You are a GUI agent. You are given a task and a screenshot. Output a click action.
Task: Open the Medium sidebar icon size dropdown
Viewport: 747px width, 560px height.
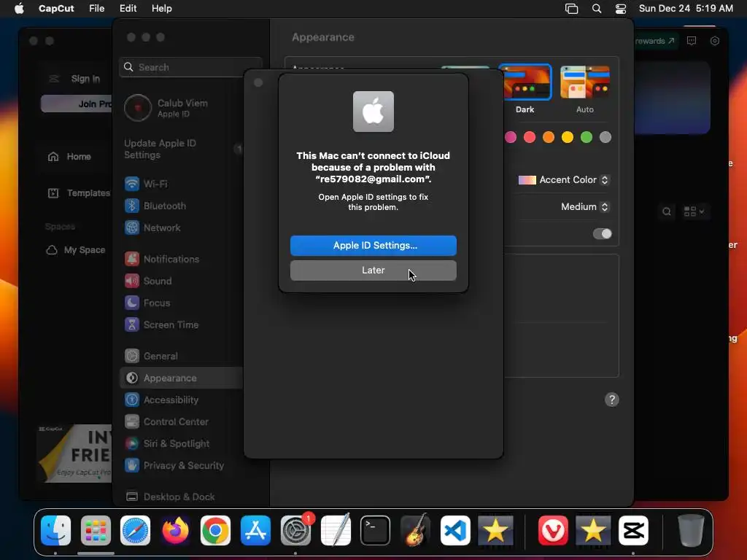click(584, 206)
